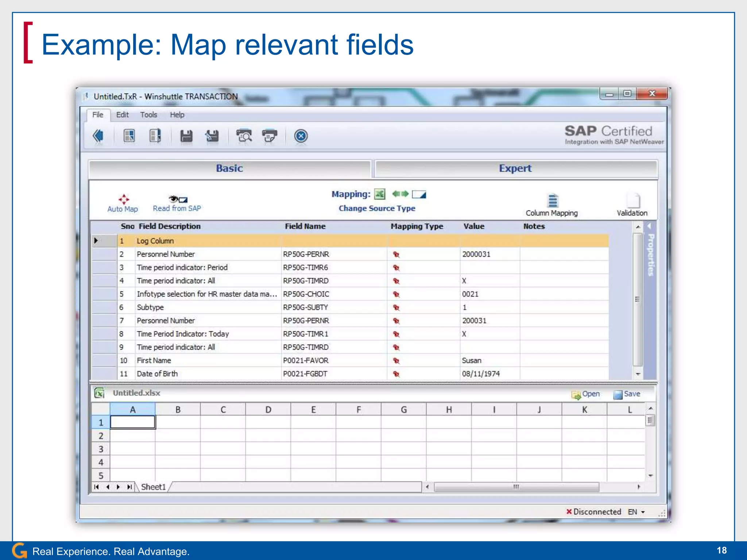Open the Column Mapping icon
Image resolution: width=747 pixels, height=560 pixels.
[x=553, y=201]
